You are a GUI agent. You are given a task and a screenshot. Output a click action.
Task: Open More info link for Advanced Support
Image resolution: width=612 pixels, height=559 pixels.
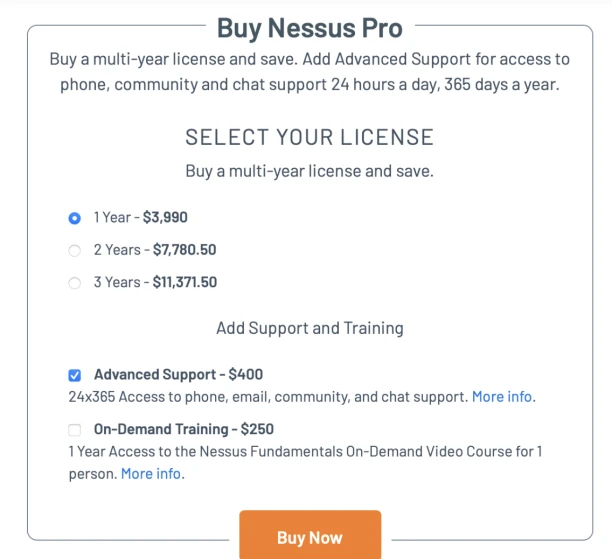[x=503, y=397]
